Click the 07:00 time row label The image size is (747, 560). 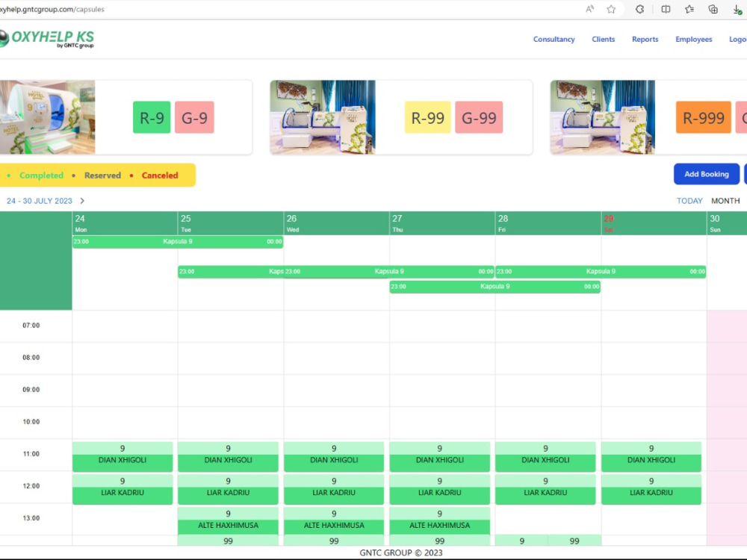pyautogui.click(x=31, y=326)
